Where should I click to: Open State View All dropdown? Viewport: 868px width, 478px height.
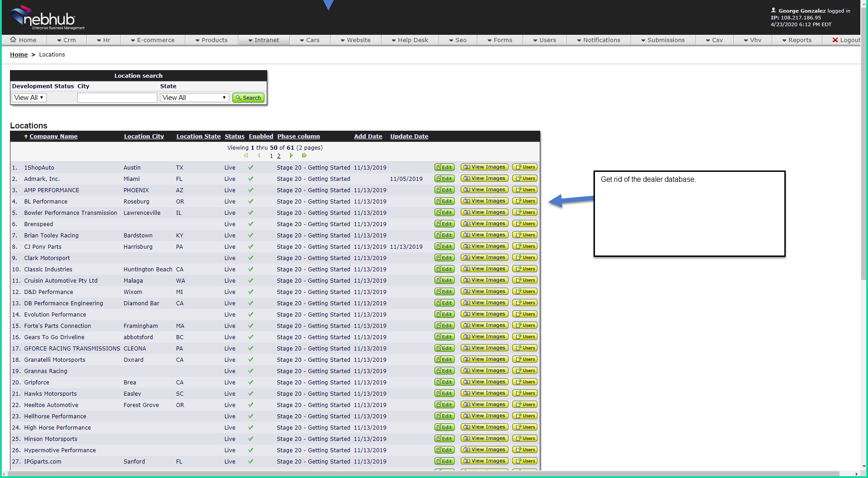click(194, 98)
